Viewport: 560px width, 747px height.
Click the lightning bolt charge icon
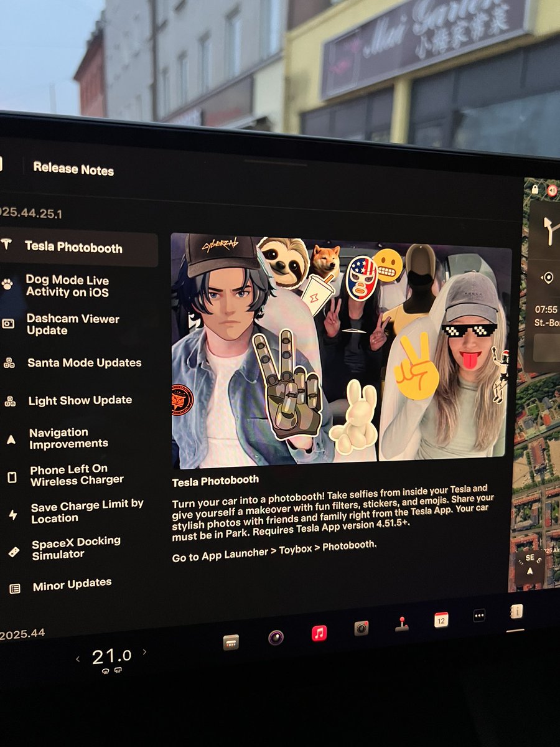pyautogui.click(x=12, y=515)
